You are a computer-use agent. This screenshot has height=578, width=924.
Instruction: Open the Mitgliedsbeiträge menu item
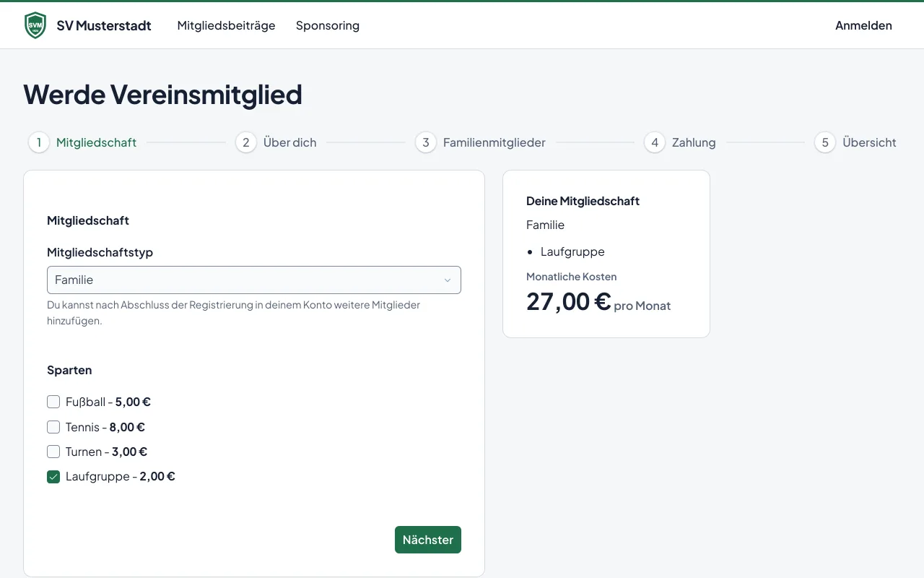[226, 25]
